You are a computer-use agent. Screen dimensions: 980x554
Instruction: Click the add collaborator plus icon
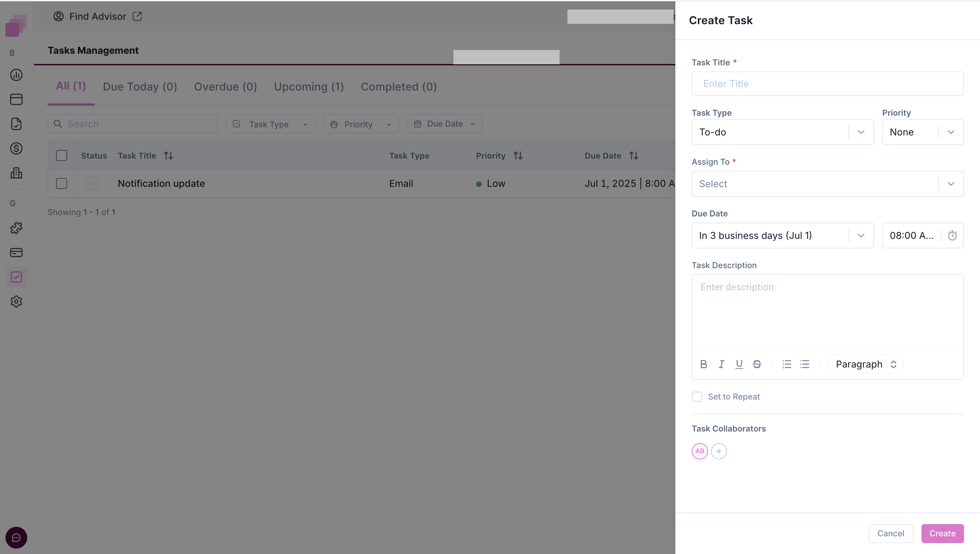tap(719, 451)
